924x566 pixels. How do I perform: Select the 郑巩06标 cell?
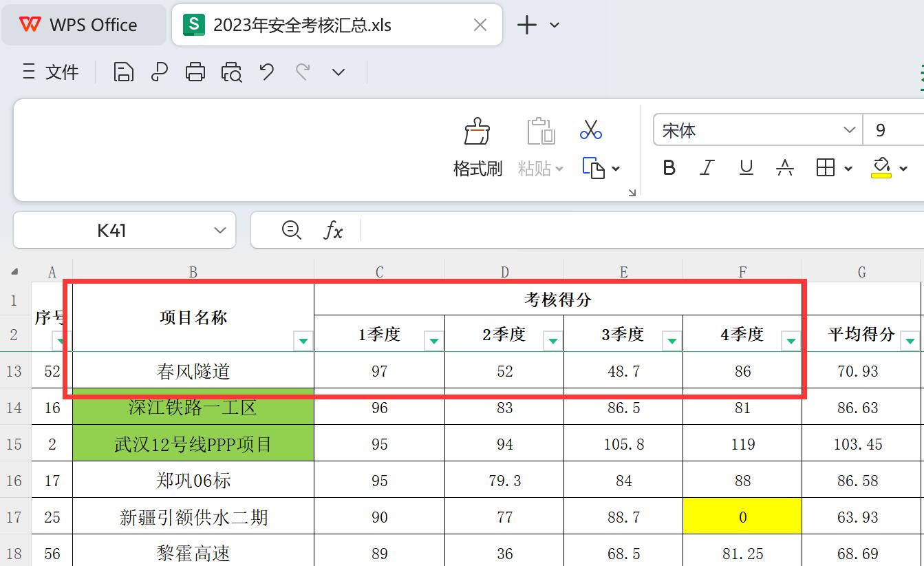pos(193,480)
